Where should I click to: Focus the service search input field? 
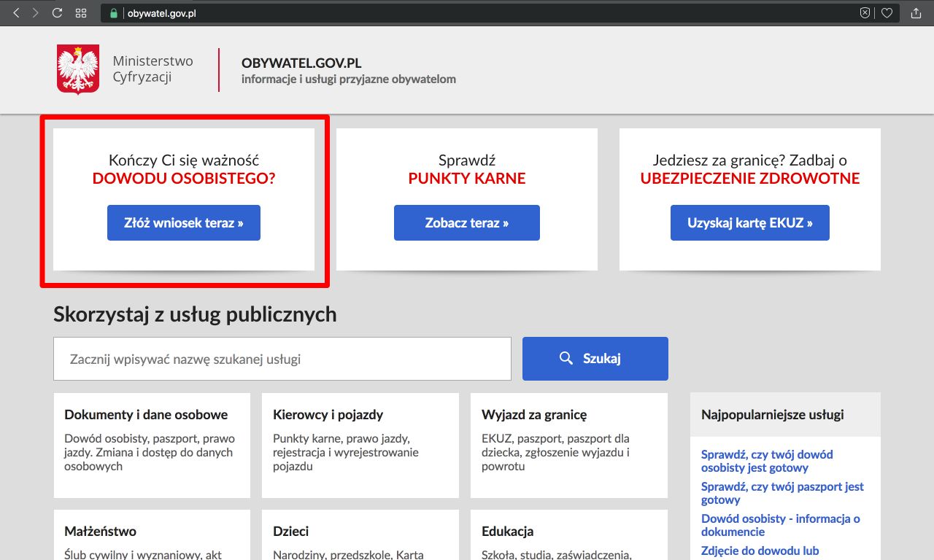pyautogui.click(x=282, y=359)
